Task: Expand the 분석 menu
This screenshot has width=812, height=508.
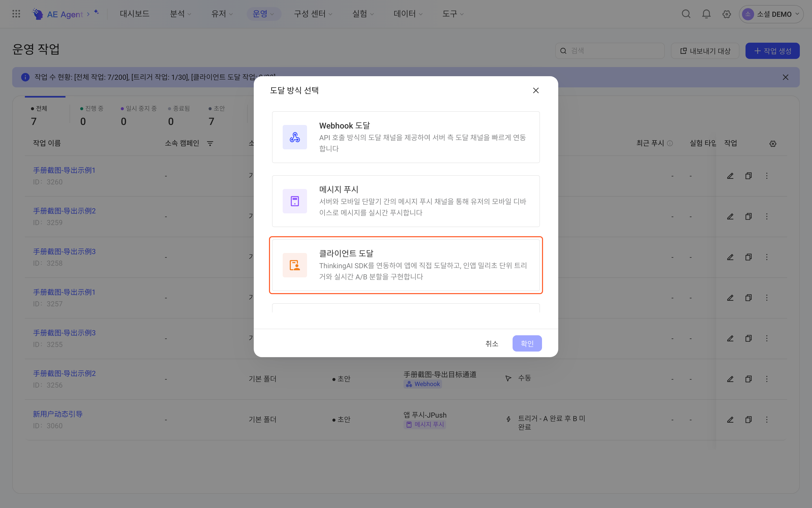Action: [180, 14]
